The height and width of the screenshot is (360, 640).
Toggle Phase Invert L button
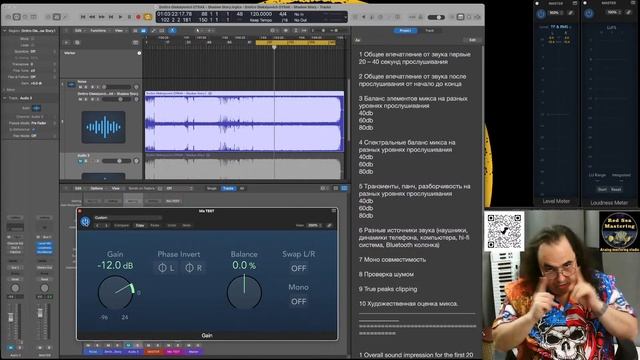166,268
